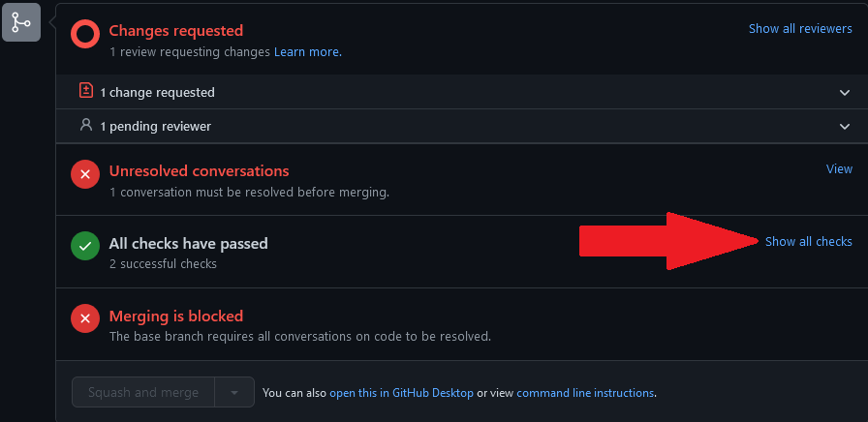Screen dimensions: 868x422
Task: Click the red X icon for Unresolved conversations
Action: tap(85, 175)
